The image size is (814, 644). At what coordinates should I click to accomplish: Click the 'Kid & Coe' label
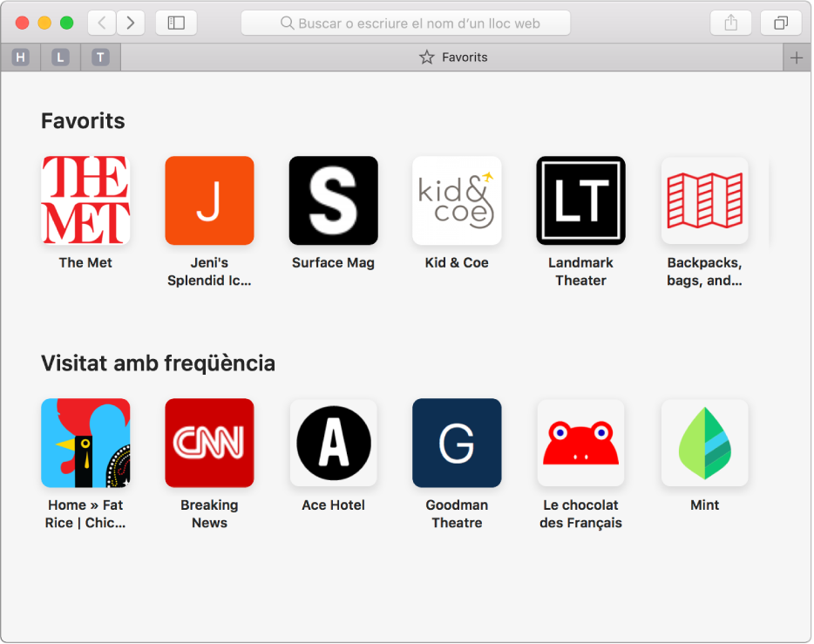coord(457,262)
